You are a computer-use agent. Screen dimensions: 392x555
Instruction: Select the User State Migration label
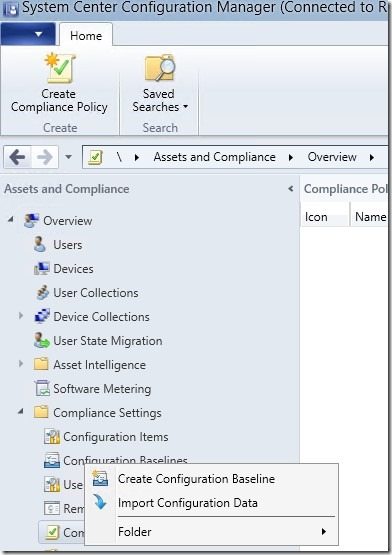pyautogui.click(x=108, y=341)
